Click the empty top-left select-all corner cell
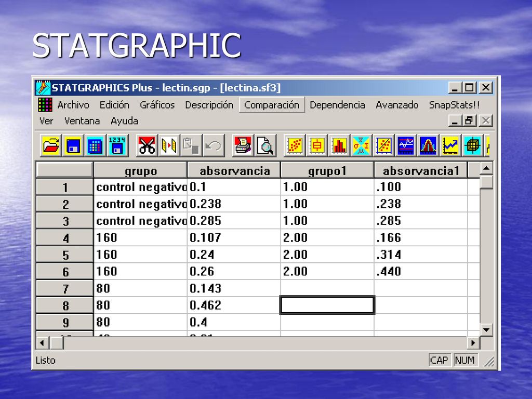This screenshot has height=399, width=532. (x=64, y=170)
